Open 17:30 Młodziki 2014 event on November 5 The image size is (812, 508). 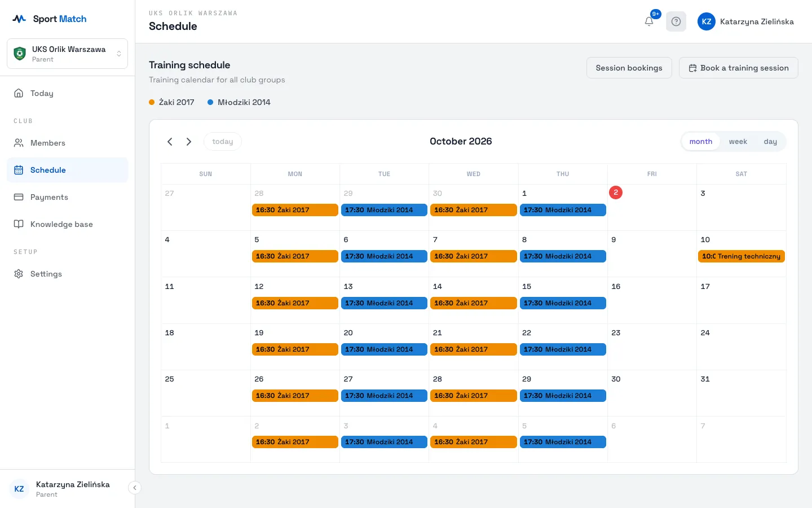point(563,442)
